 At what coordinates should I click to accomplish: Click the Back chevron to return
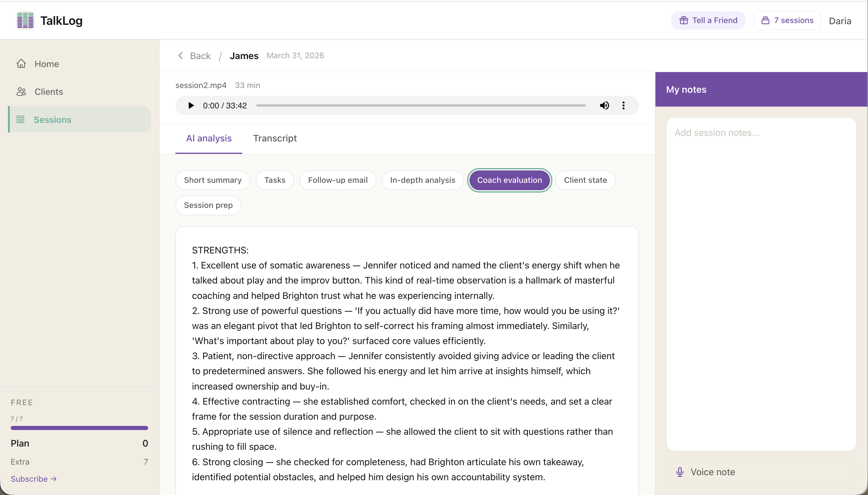180,56
